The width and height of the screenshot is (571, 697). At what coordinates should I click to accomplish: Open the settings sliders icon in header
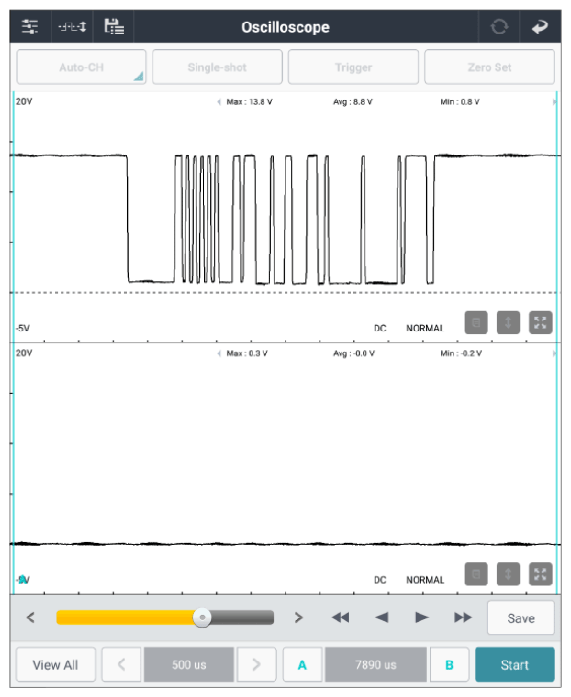(x=30, y=27)
